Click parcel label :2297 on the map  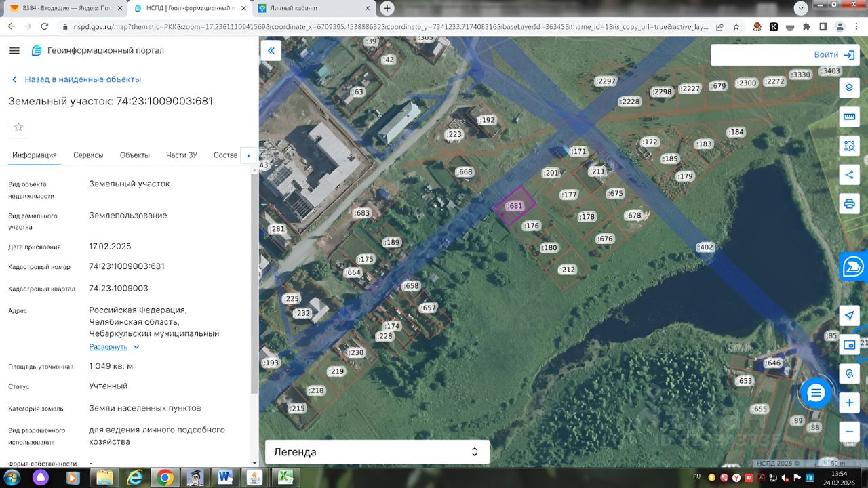605,81
